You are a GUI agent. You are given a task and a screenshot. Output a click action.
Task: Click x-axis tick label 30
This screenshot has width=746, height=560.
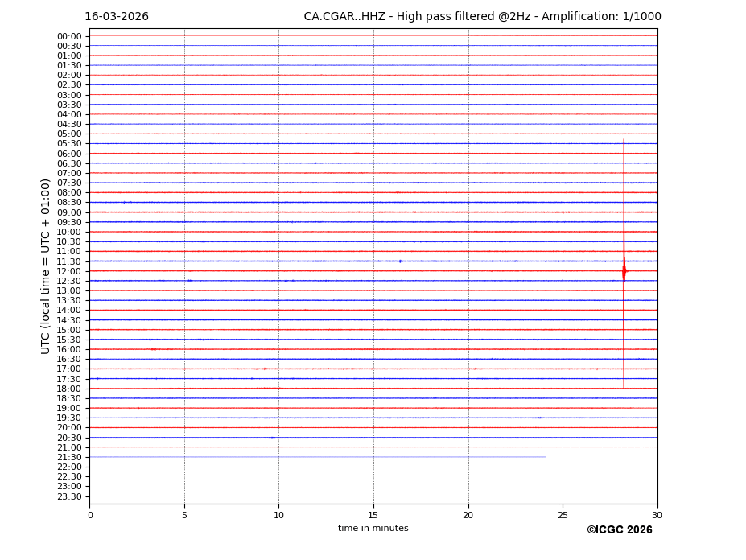pyautogui.click(x=657, y=515)
